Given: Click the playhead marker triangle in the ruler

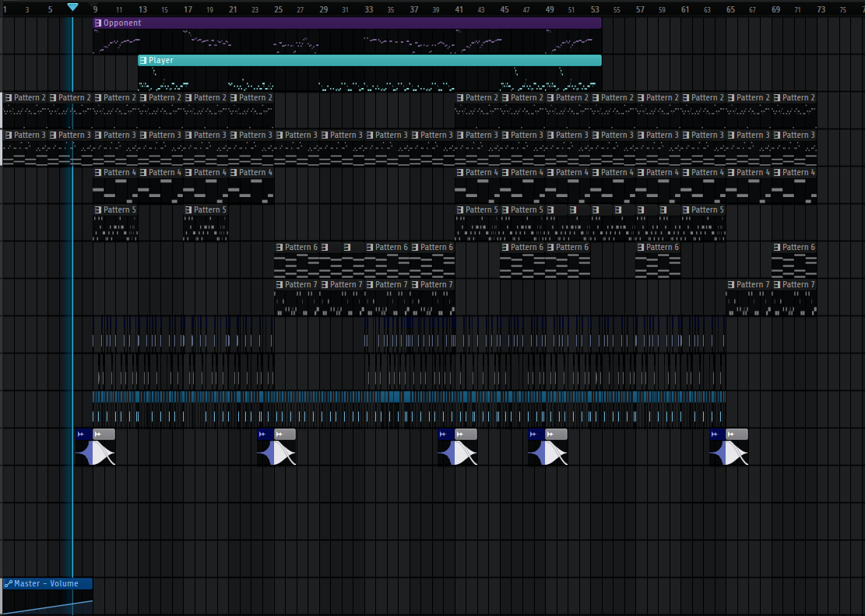Looking at the screenshot, I should coord(73,7).
